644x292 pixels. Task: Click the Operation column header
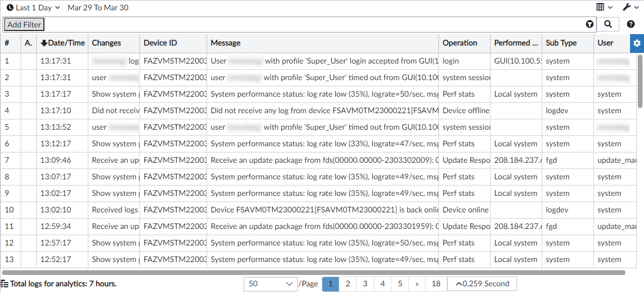[x=460, y=43]
